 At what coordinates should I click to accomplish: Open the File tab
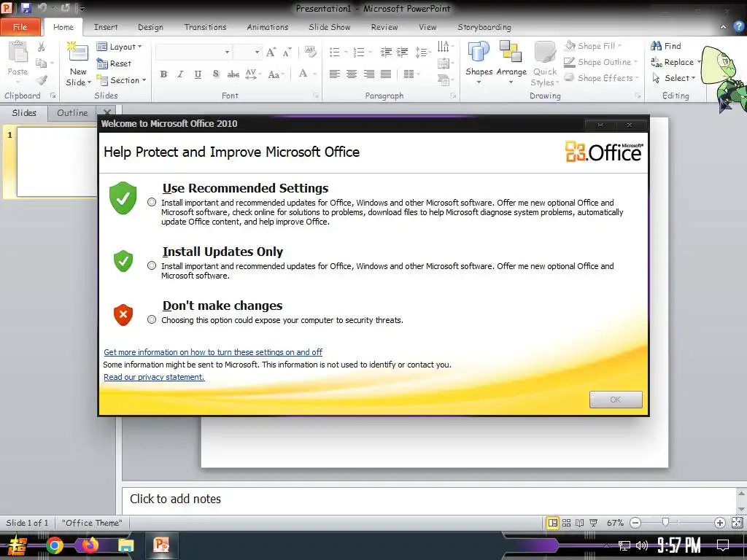pos(20,27)
